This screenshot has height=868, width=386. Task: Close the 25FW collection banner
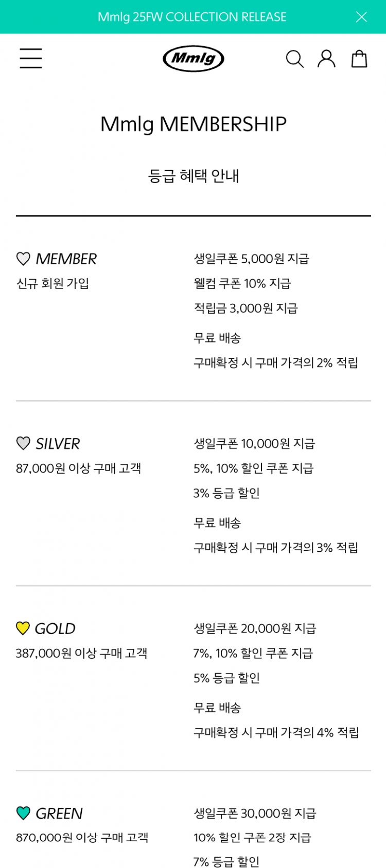tap(361, 17)
